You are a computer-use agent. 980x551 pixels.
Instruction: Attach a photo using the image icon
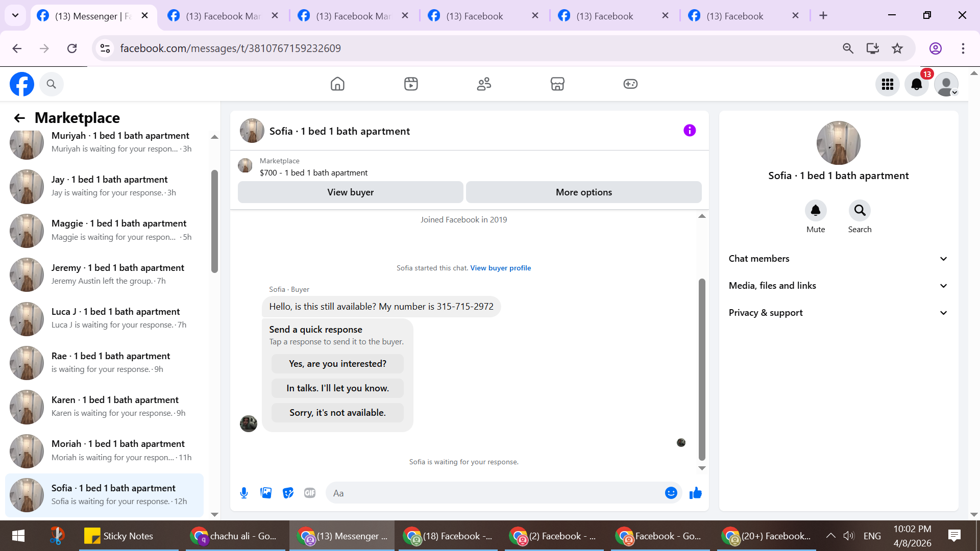click(266, 493)
